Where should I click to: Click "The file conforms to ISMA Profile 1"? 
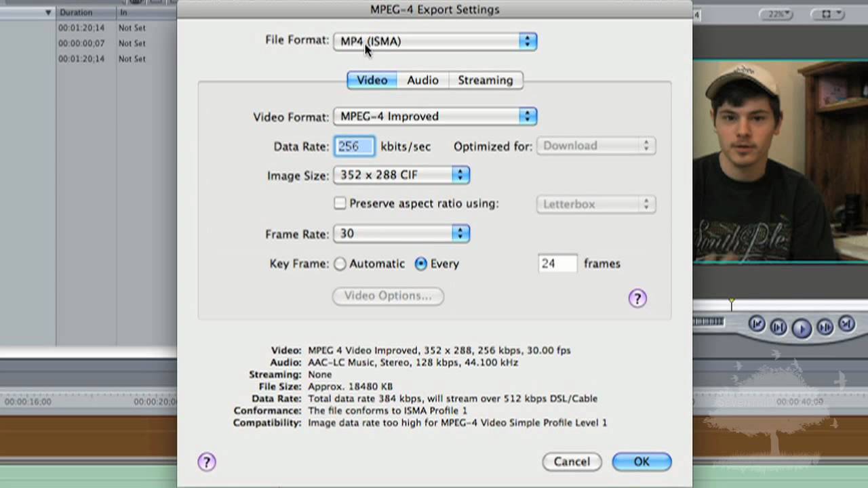387,411
